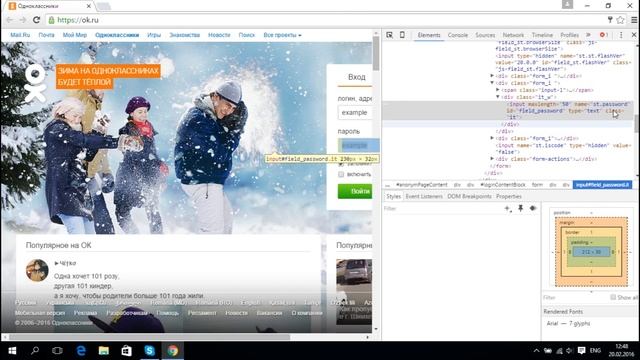Go forward in Chrome
Image resolution: width=640 pixels, height=360 pixels.
[22, 20]
